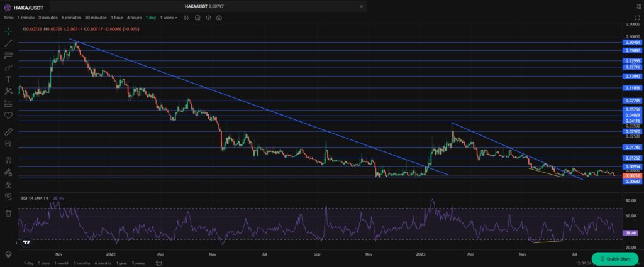
Task: Switch timeframe to 1 minute
Action: tap(26, 18)
